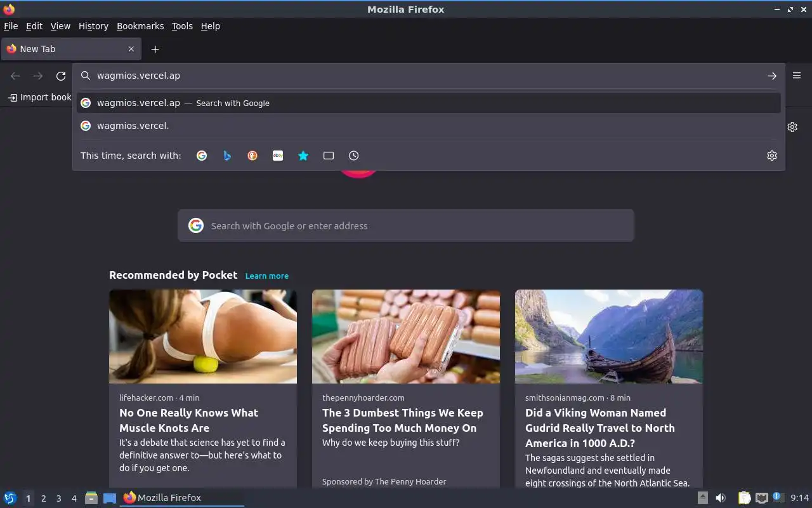Open a new tab with plus button
This screenshot has height=508, width=812.
(x=155, y=49)
